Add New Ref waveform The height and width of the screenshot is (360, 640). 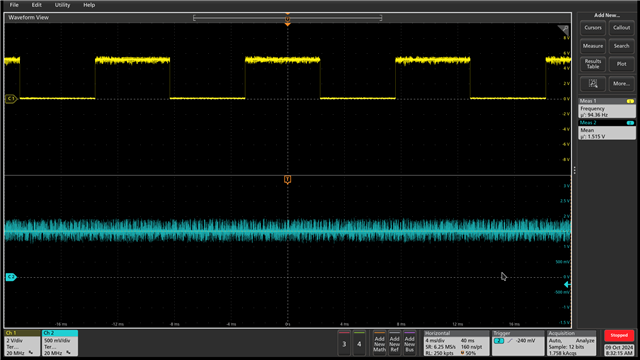[x=394, y=343]
